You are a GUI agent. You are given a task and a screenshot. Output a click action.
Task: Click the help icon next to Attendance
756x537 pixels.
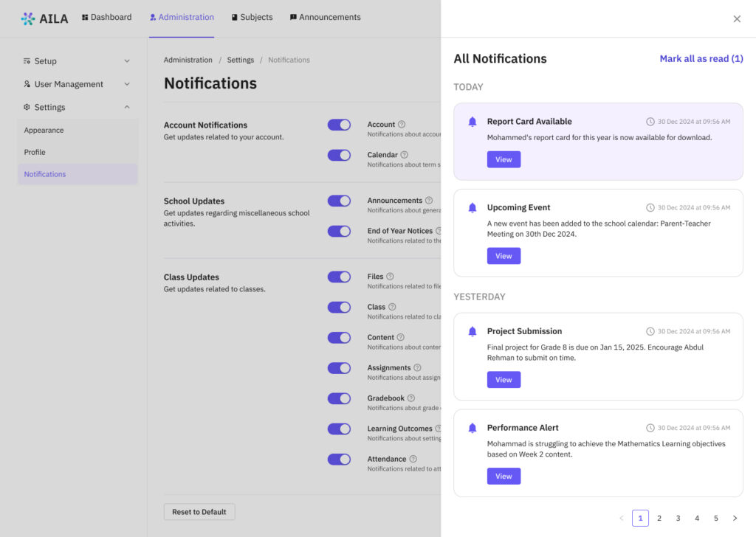coord(413,459)
